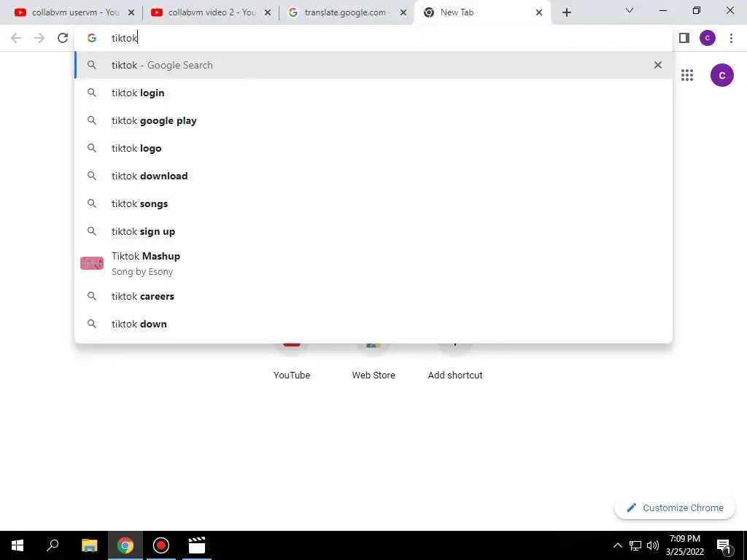Open the Google account avatar on page

pos(721,75)
